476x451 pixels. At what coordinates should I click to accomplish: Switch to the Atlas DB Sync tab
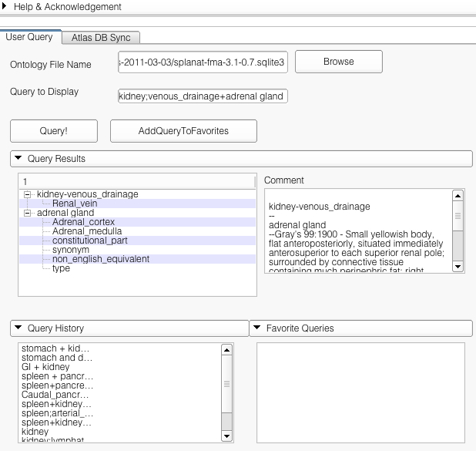[x=100, y=37]
